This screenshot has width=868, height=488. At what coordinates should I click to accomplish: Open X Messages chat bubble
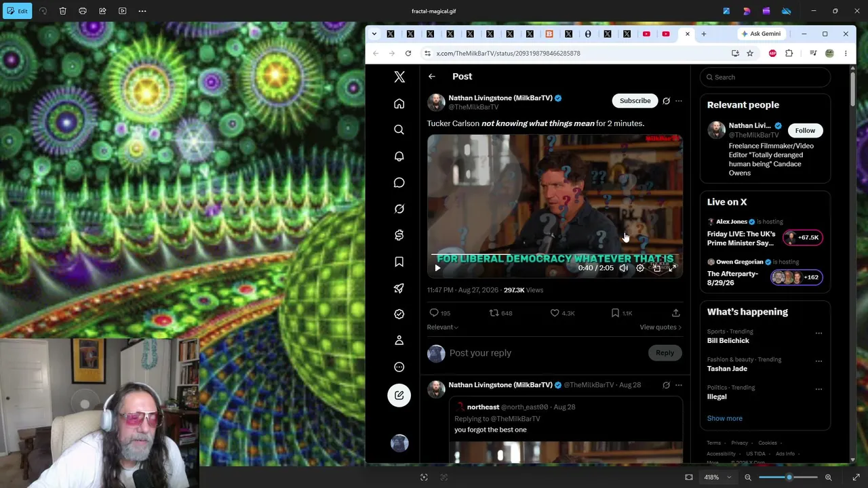coord(399,182)
